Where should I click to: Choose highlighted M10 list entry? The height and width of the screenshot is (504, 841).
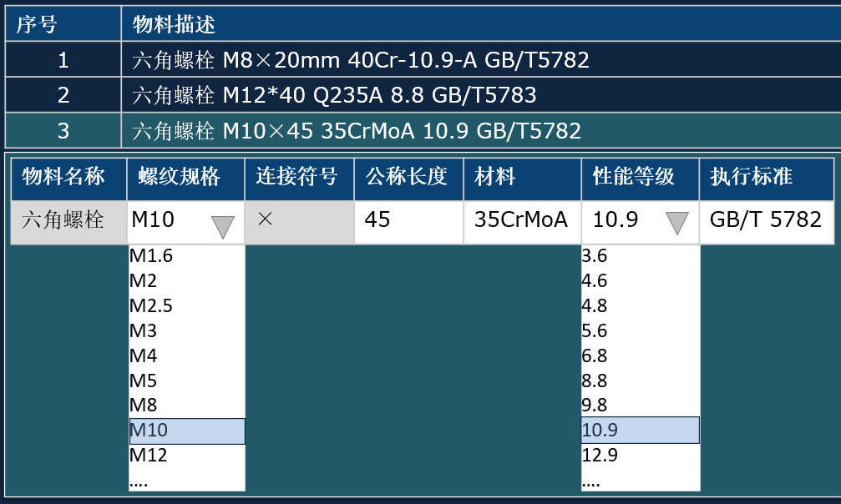pos(186,431)
